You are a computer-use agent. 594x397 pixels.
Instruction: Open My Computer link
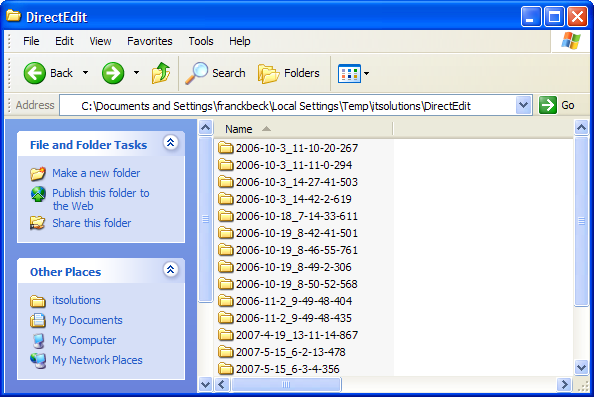click(x=84, y=340)
